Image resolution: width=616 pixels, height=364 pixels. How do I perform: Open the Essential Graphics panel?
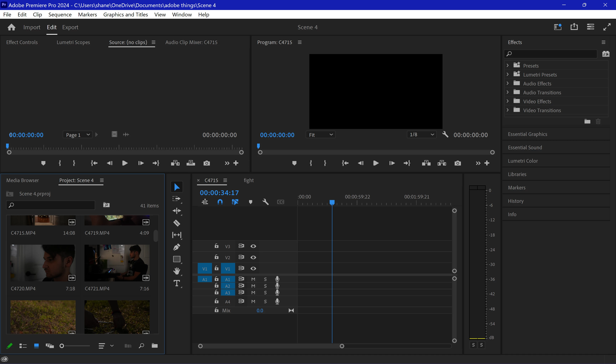(527, 134)
